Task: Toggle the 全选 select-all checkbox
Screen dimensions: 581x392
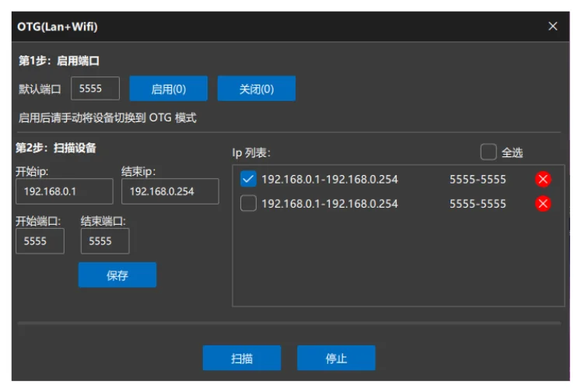Action: [488, 152]
